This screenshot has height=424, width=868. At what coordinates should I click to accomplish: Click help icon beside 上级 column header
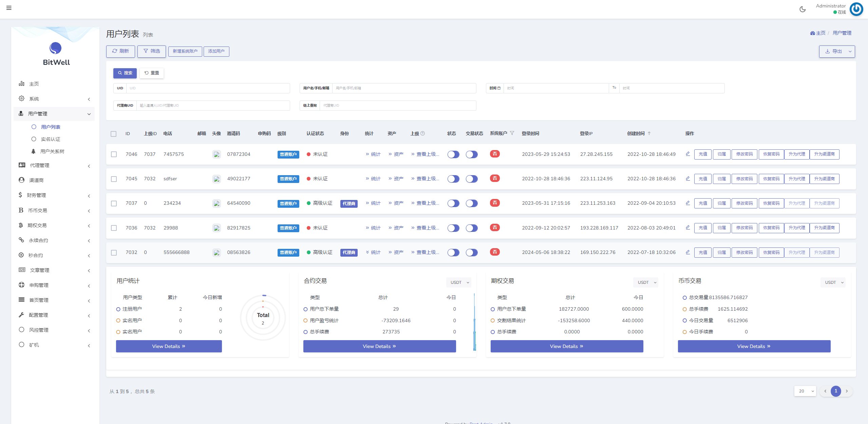pos(423,133)
